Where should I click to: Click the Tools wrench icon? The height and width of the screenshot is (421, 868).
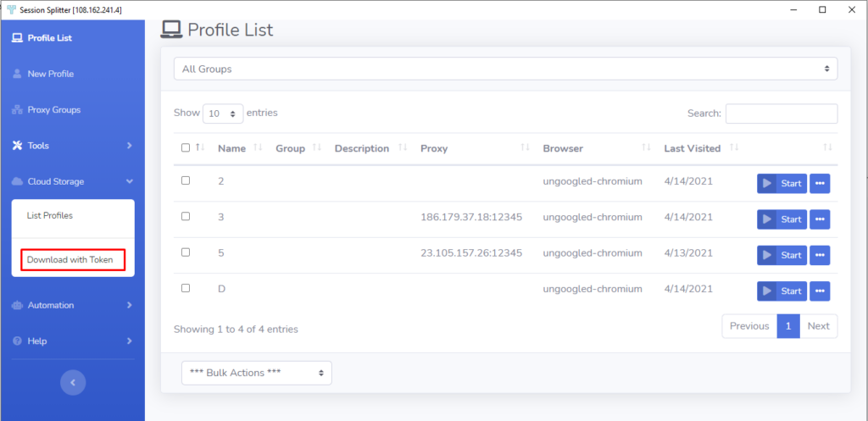pyautogui.click(x=17, y=146)
